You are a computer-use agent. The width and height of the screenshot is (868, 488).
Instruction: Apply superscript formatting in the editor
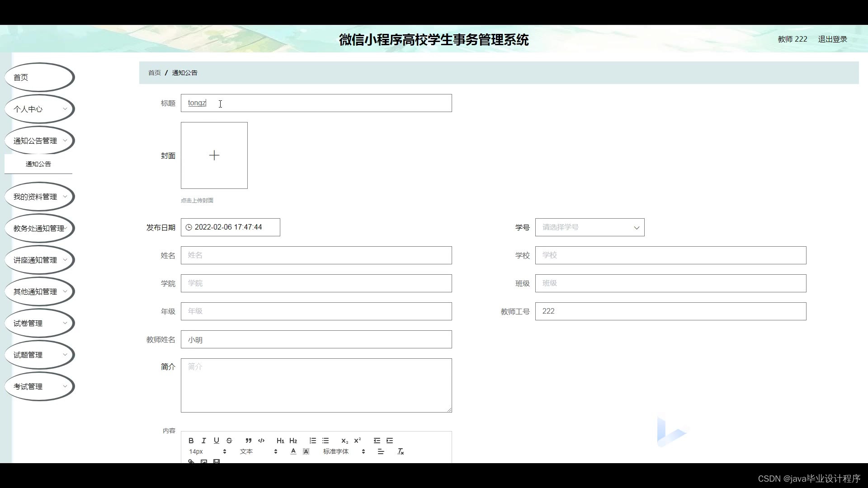(x=358, y=441)
